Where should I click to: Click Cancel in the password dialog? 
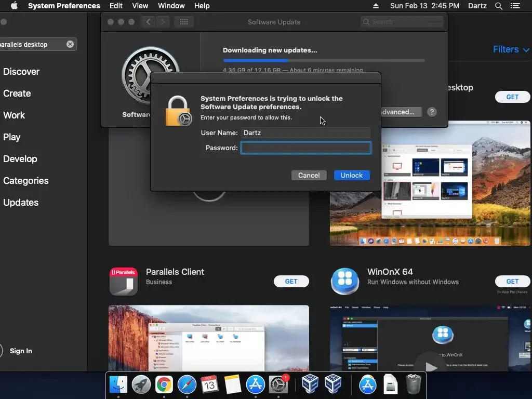click(x=309, y=176)
